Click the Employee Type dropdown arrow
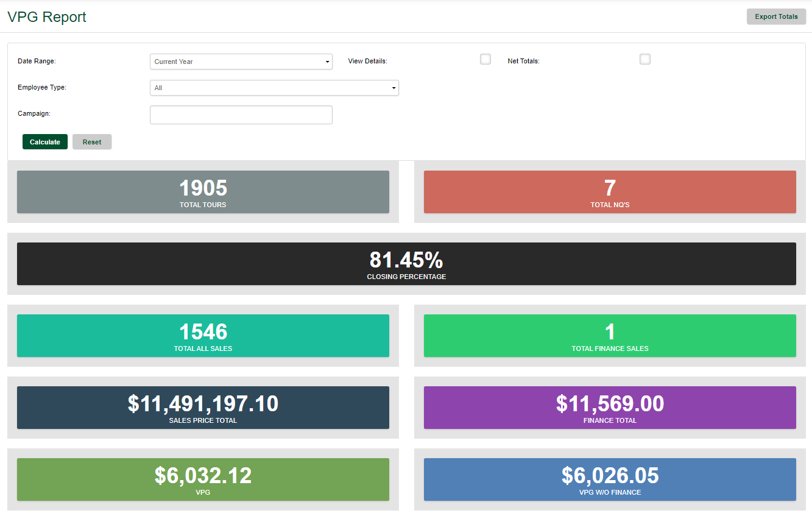This screenshot has width=812, height=513. [394, 88]
